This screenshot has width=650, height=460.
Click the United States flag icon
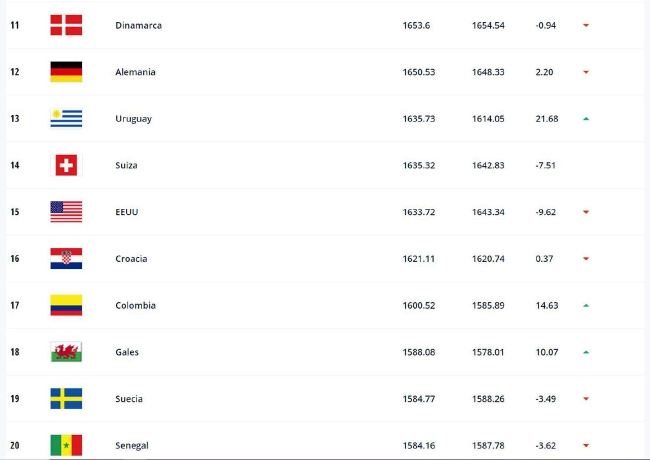click(66, 212)
